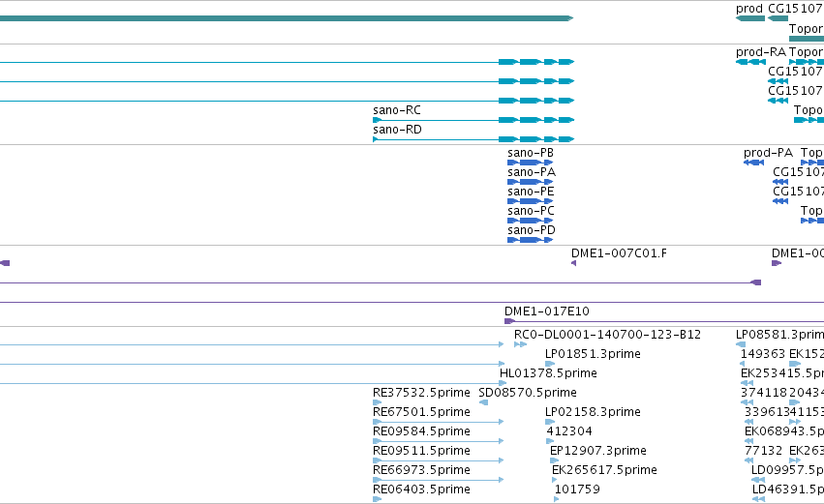Click the sano-PA protein label
This screenshot has width=824, height=504.
(x=532, y=172)
